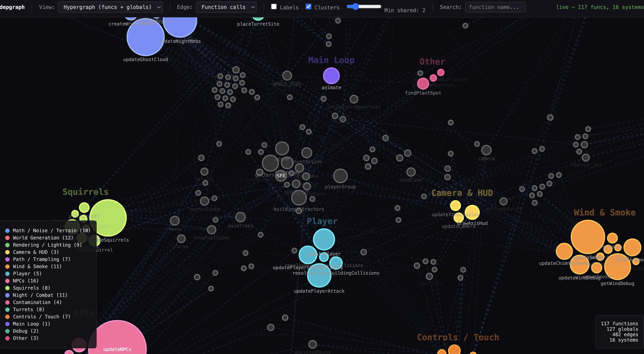Open the Edge function calls dropdown
Image resolution: width=644 pixels, height=354 pixels.
point(226,7)
